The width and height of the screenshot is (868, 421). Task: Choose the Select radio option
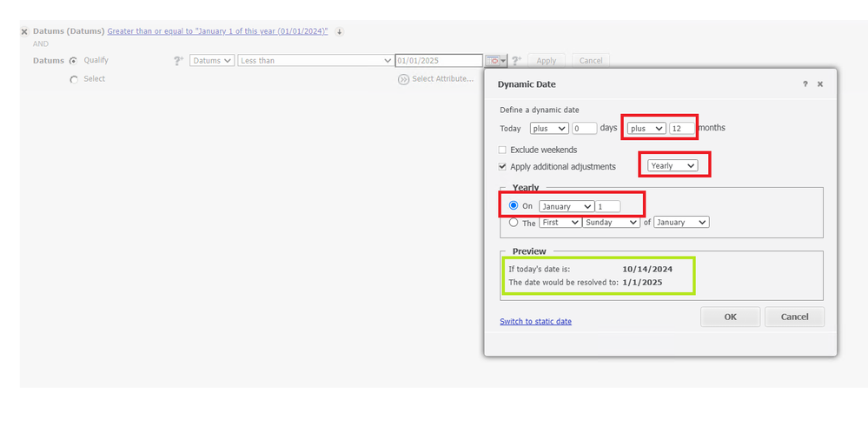point(74,80)
